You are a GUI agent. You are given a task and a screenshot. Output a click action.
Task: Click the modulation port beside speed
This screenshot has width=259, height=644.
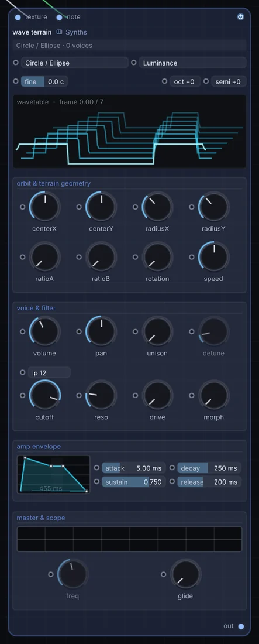(x=191, y=257)
